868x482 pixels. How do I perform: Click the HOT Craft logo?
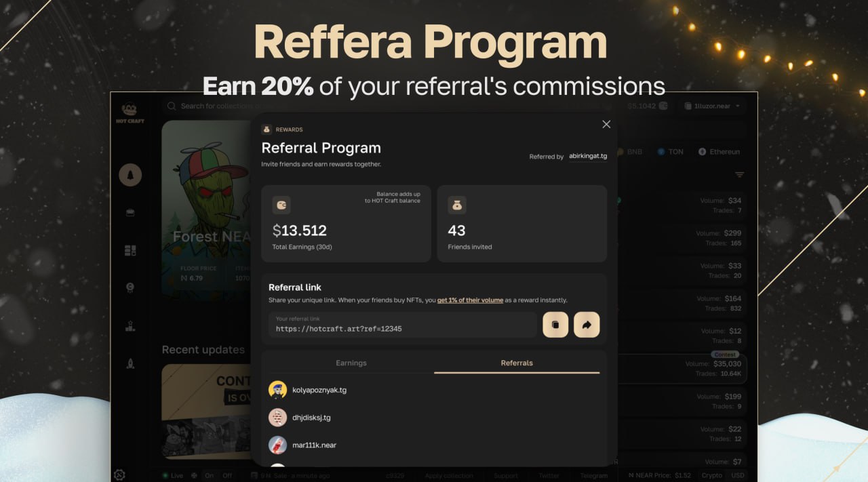(130, 112)
